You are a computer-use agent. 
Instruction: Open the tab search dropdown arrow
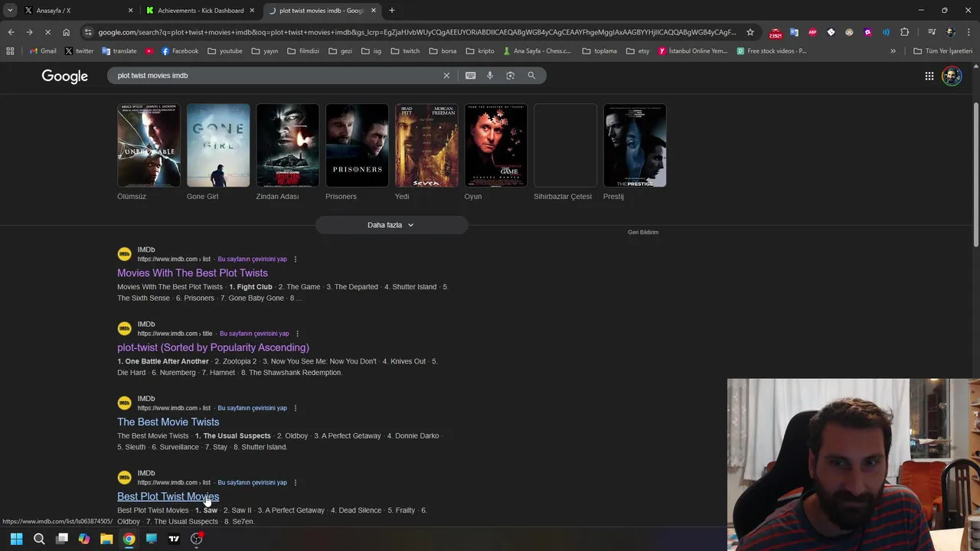[x=10, y=10]
